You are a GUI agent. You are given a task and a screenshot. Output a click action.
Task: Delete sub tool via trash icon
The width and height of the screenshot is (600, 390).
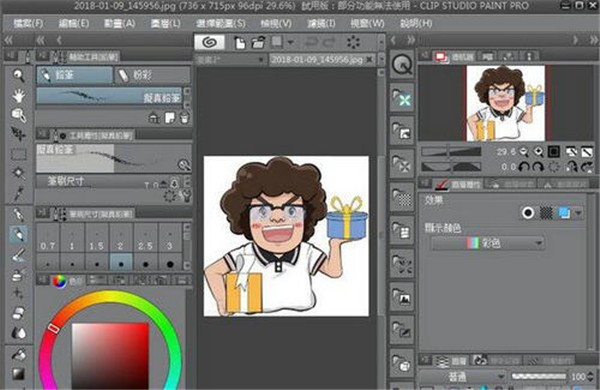click(x=184, y=118)
